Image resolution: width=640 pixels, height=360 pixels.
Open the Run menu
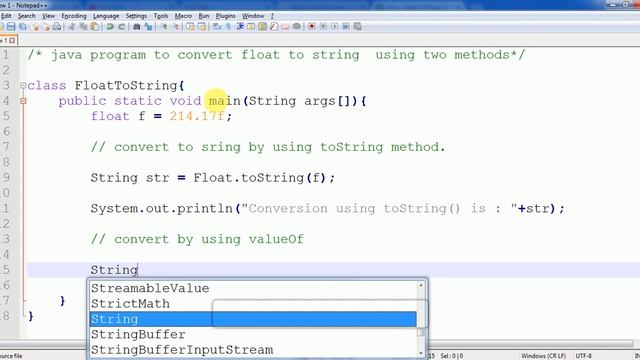[204, 16]
